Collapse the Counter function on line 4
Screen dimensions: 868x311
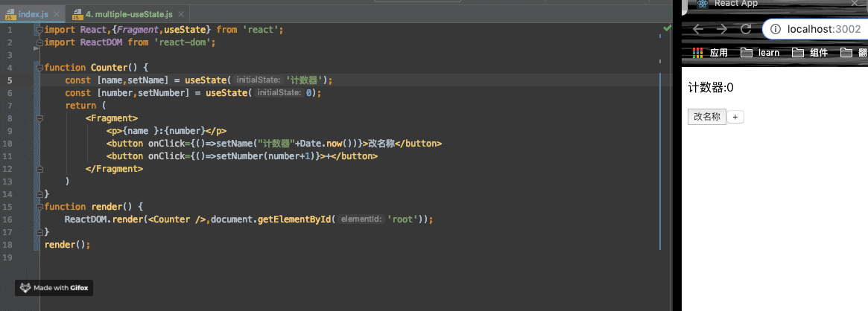pyautogui.click(x=39, y=68)
